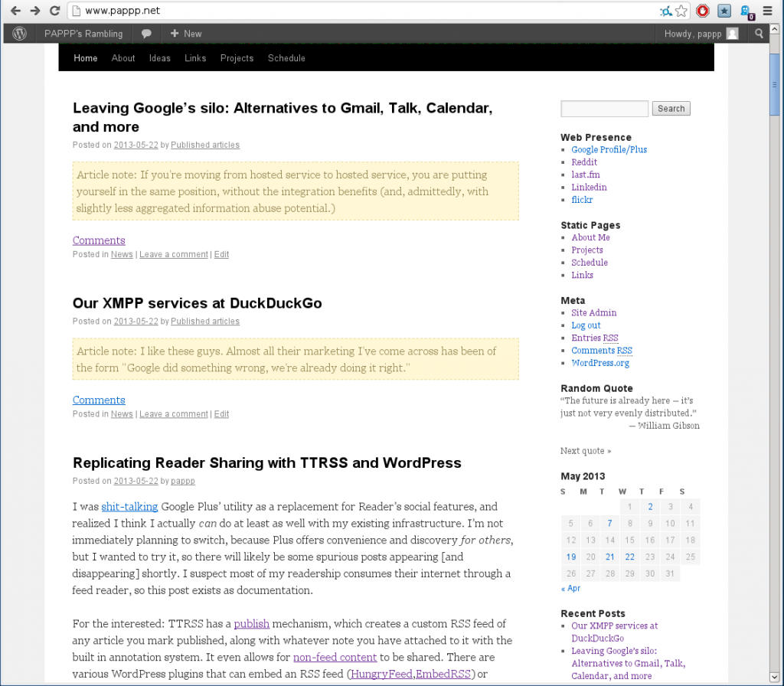Open the admin bar search magnifier
784x686 pixels.
(759, 34)
